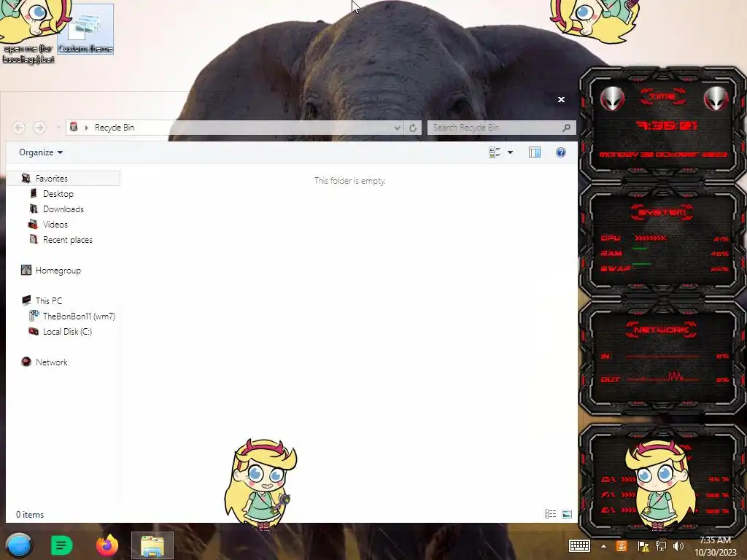Open Downloads under Favorites

pyautogui.click(x=63, y=209)
